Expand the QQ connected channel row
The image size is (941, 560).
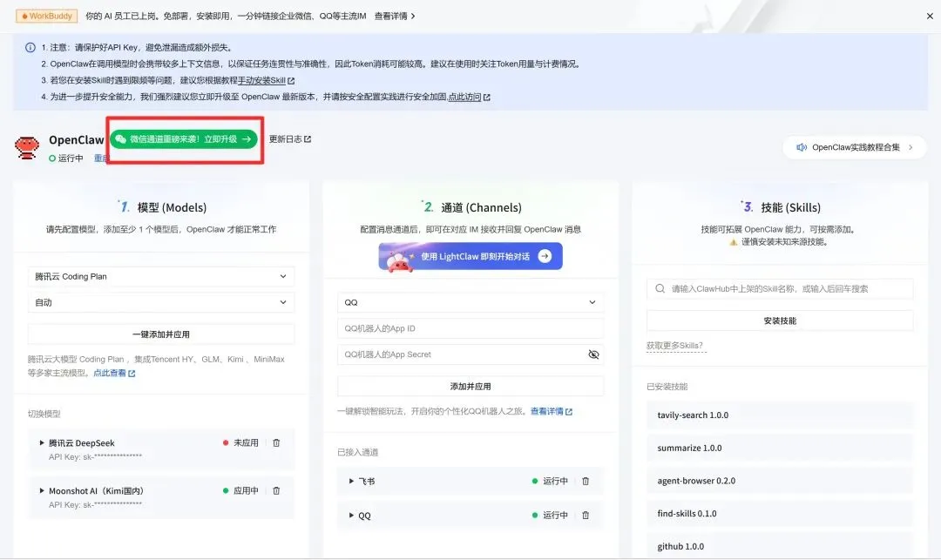tap(351, 515)
